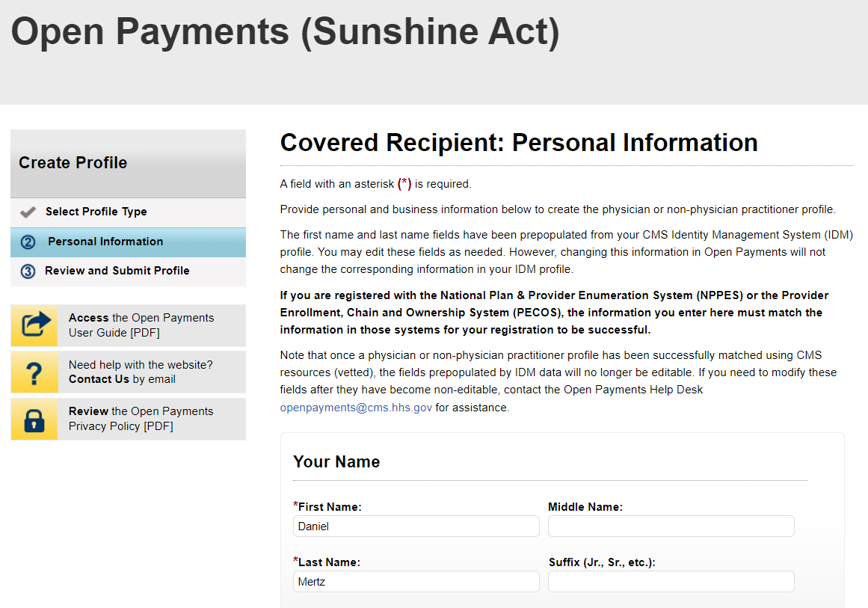Click the checkmark beside Select Profile Type

[28, 212]
